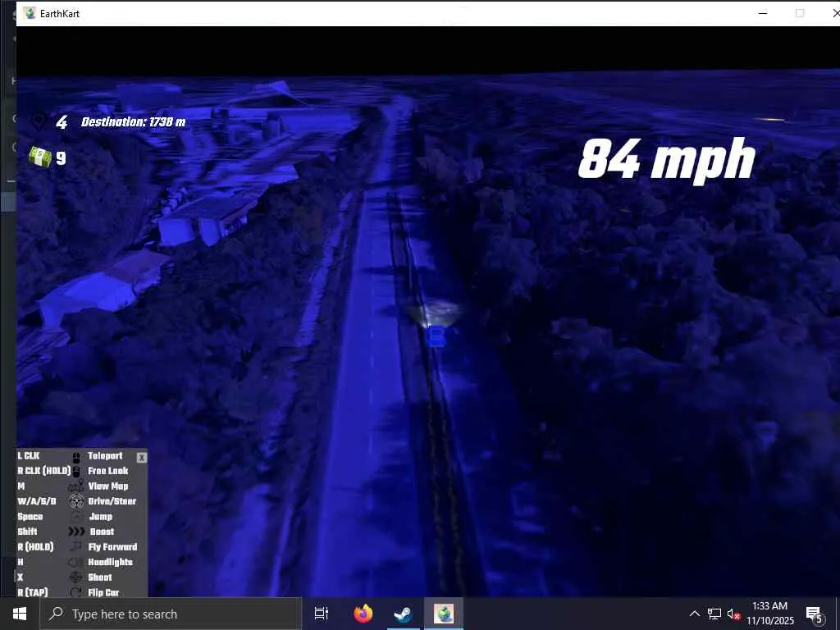Viewport: 840px width, 630px height.
Task: Click the 'R CLK (HOLD)' key label
Action: pos(44,471)
